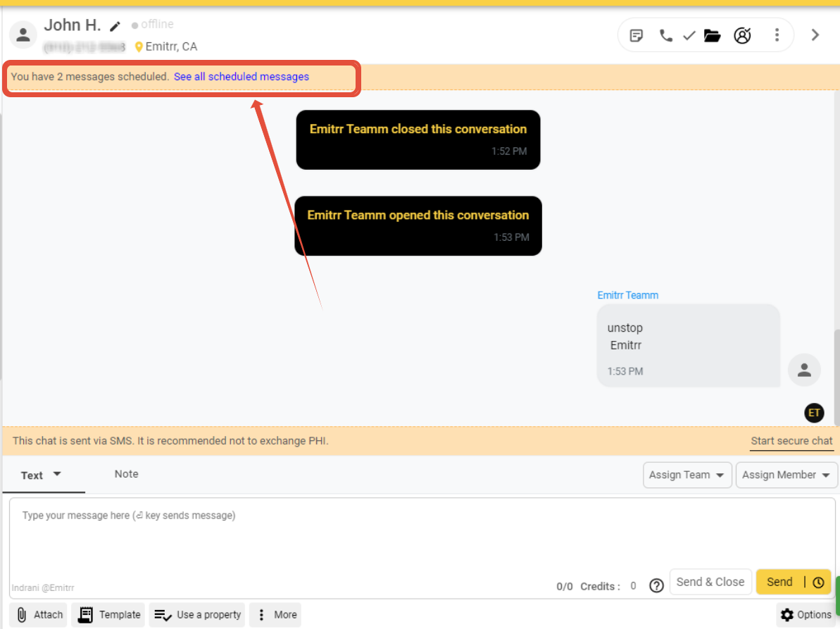Image resolution: width=840 pixels, height=629 pixels.
Task: Click the ET badge icon
Action: 814,413
